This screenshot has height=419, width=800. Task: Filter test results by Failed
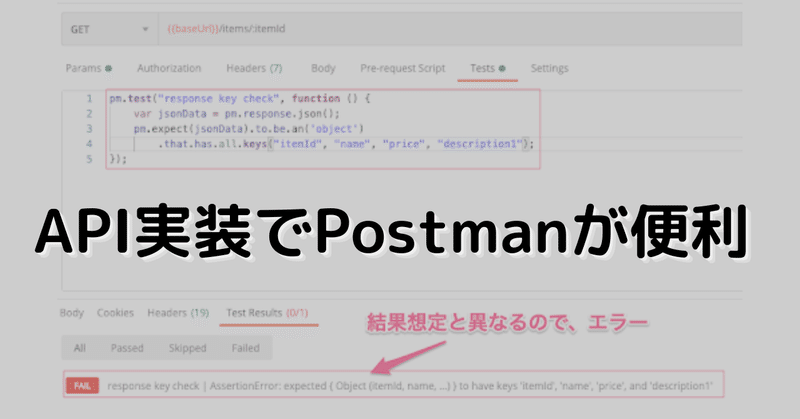(245, 348)
